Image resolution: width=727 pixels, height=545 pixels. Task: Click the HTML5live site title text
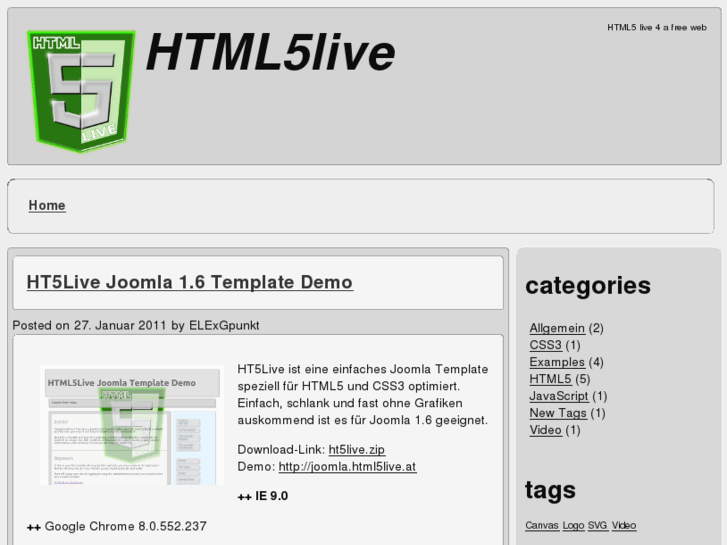[x=271, y=52]
